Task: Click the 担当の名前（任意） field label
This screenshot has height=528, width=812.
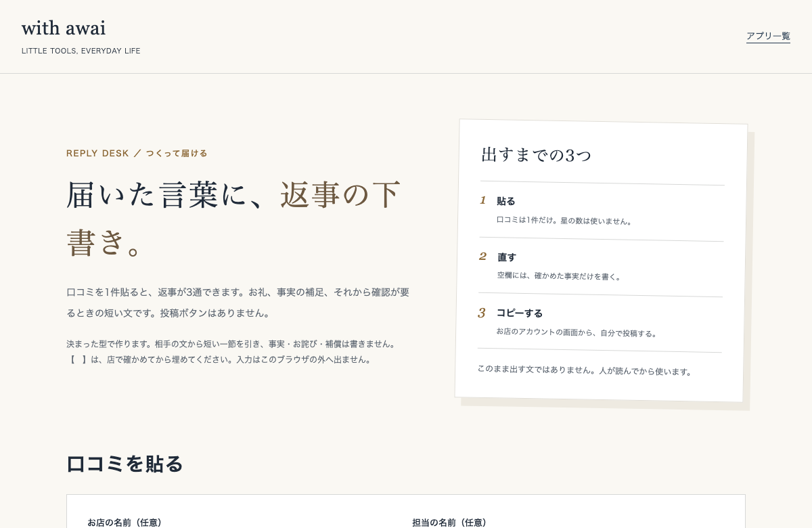Action: point(450,523)
